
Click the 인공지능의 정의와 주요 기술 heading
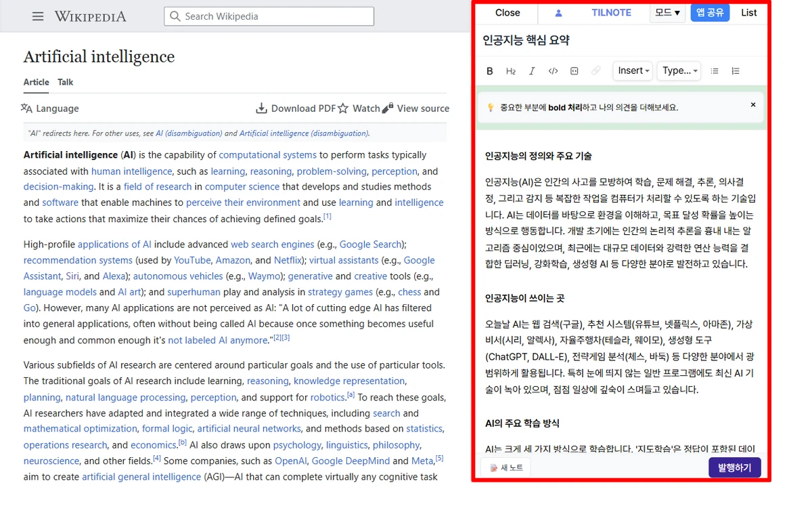tap(539, 156)
